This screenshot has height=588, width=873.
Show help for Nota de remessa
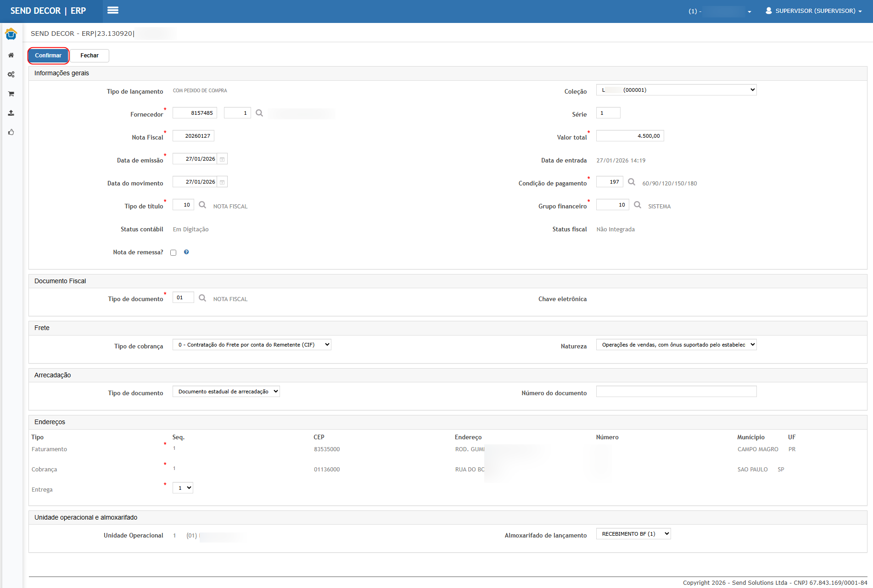(186, 252)
